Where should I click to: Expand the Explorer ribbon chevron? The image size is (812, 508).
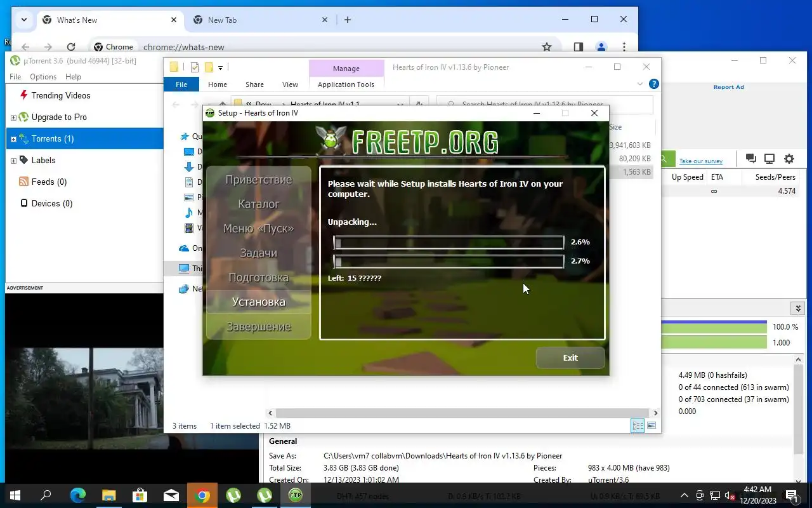click(640, 84)
